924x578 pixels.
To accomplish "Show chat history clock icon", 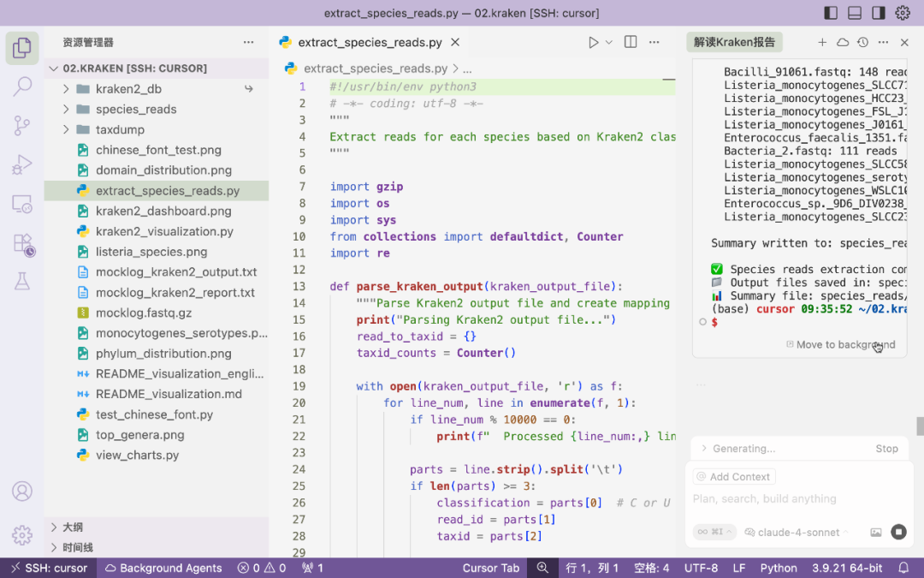I will (x=862, y=43).
